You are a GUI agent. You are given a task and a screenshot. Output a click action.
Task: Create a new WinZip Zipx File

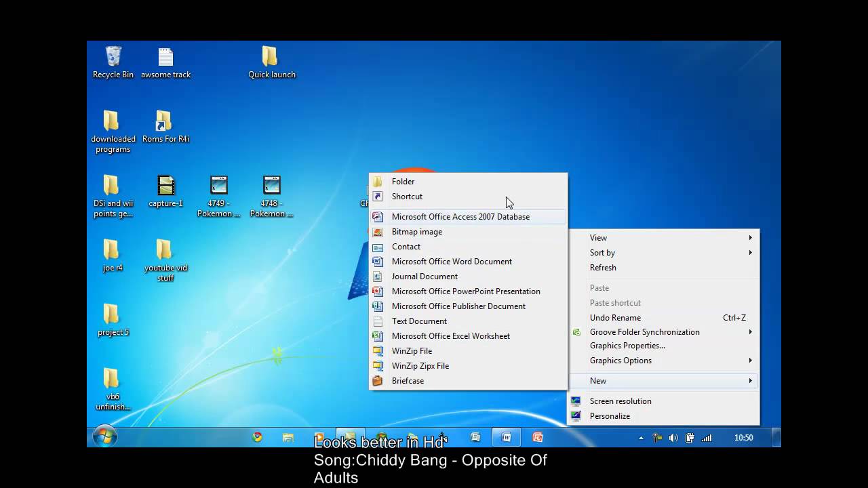[468, 366]
